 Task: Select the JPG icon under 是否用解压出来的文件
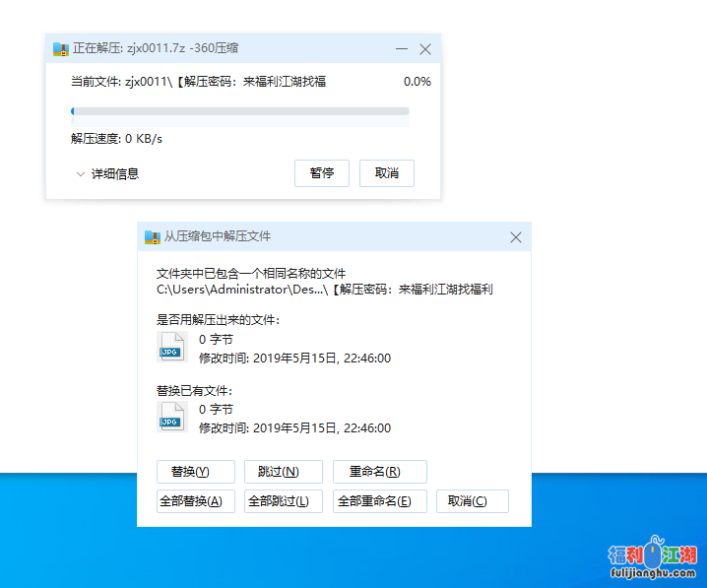coord(171,346)
